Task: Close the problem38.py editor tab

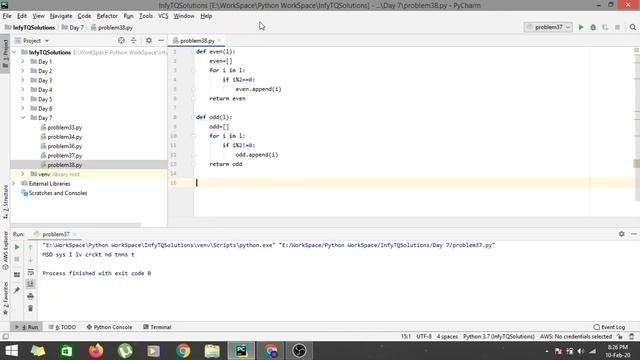Action: pyautogui.click(x=220, y=40)
